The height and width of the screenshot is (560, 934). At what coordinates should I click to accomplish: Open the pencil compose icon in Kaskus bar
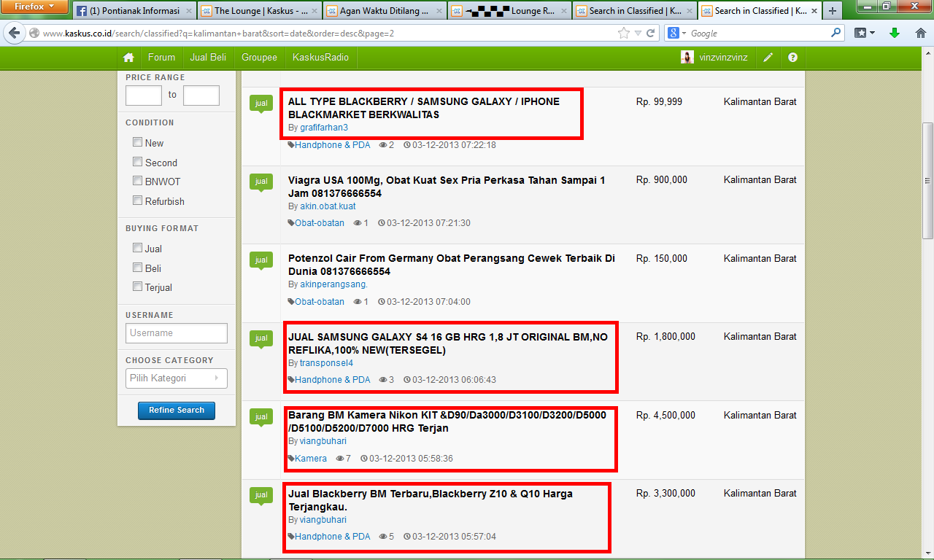(x=768, y=58)
